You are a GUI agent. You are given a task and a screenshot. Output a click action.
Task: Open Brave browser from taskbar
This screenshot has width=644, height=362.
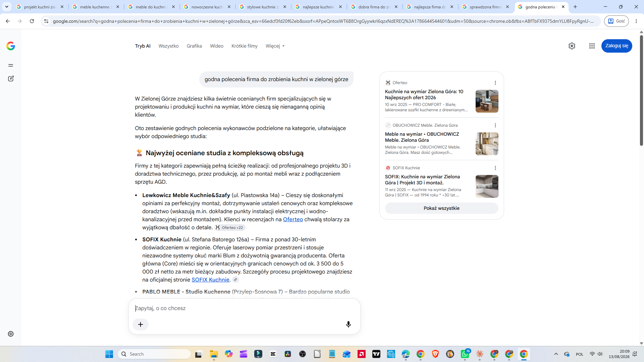click(x=435, y=354)
